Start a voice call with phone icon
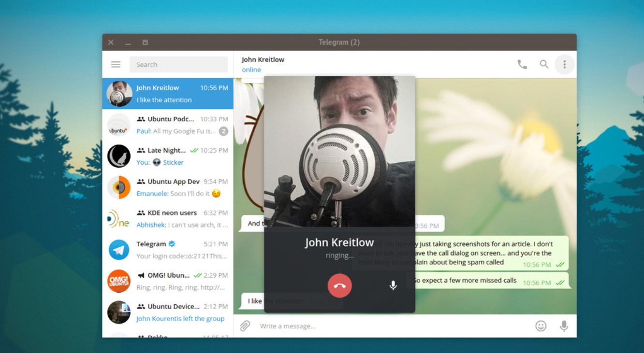Image resolution: width=644 pixels, height=353 pixels. coord(522,64)
